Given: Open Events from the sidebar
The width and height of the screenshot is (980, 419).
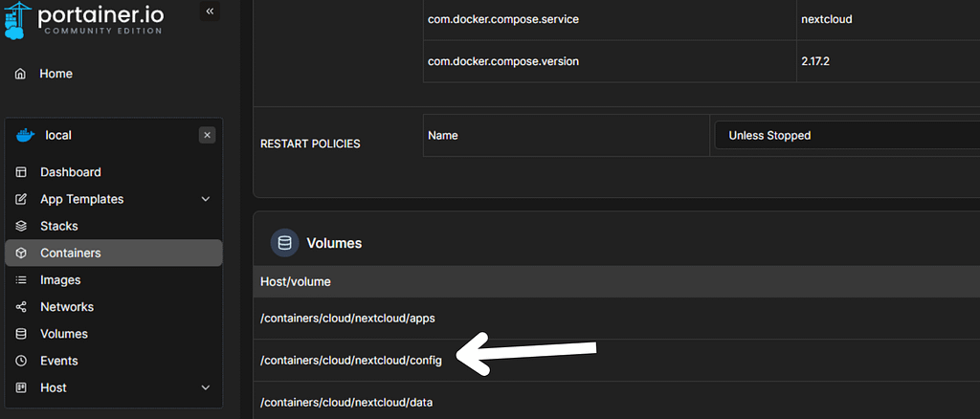Looking at the screenshot, I should [x=58, y=361].
